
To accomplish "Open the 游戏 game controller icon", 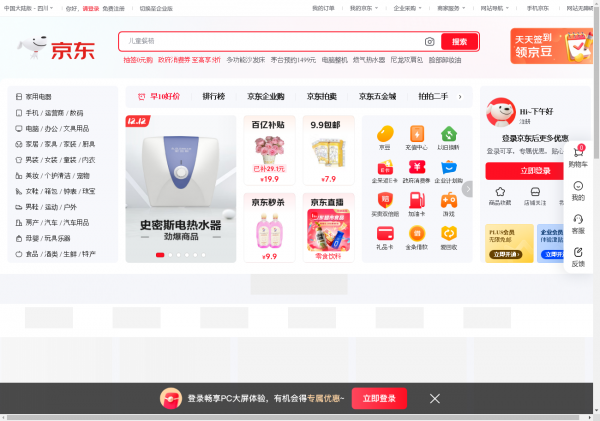I will pos(449,200).
